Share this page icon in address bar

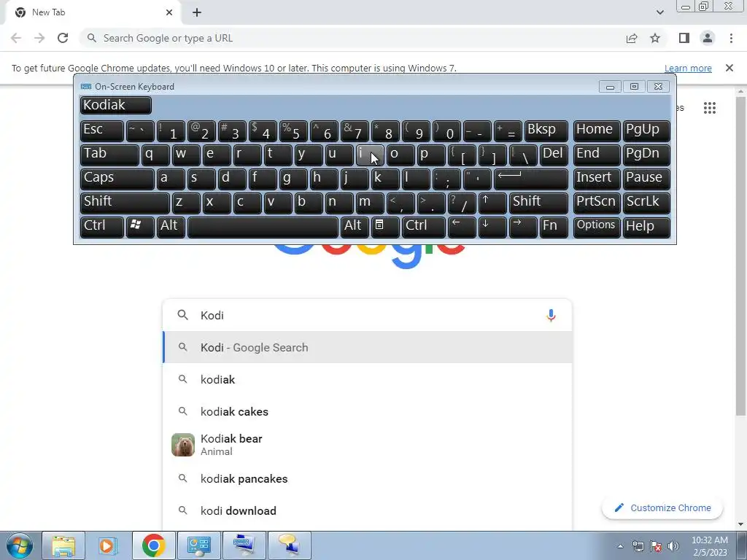[632, 38]
